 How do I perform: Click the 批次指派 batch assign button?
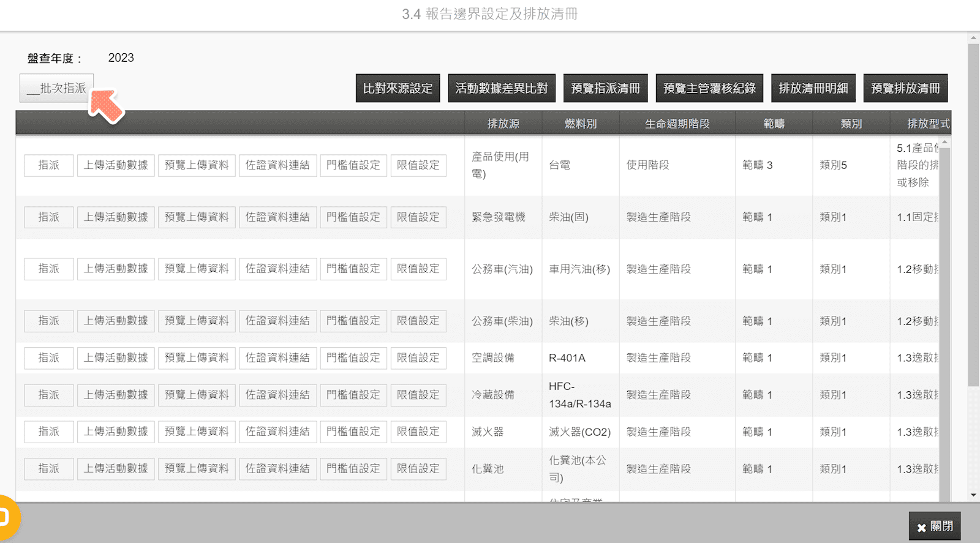click(56, 88)
